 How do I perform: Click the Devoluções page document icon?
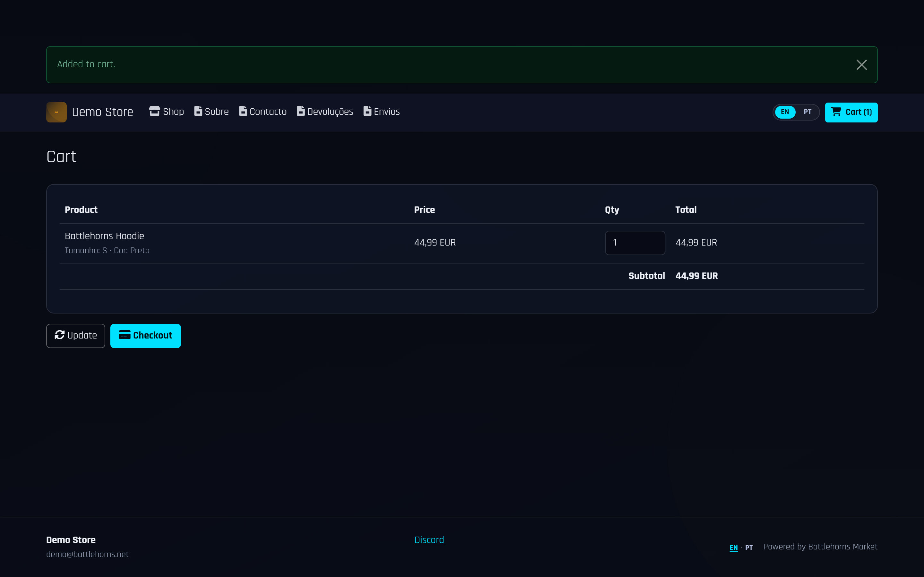[x=301, y=111]
